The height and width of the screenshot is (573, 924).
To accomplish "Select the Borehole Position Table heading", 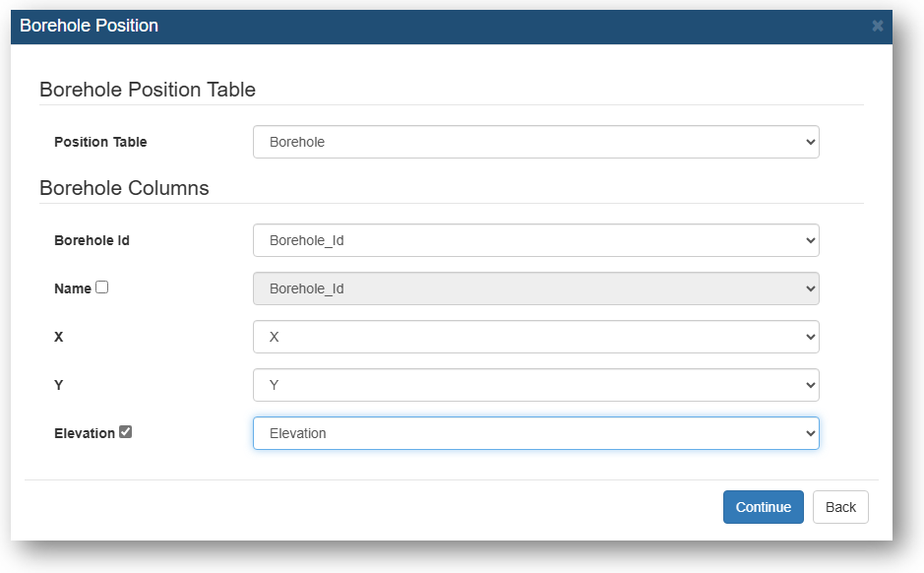I will (148, 90).
